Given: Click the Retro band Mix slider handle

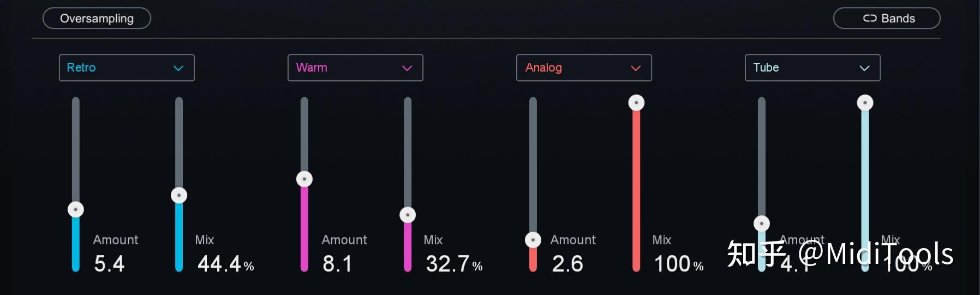Looking at the screenshot, I should click(x=179, y=195).
